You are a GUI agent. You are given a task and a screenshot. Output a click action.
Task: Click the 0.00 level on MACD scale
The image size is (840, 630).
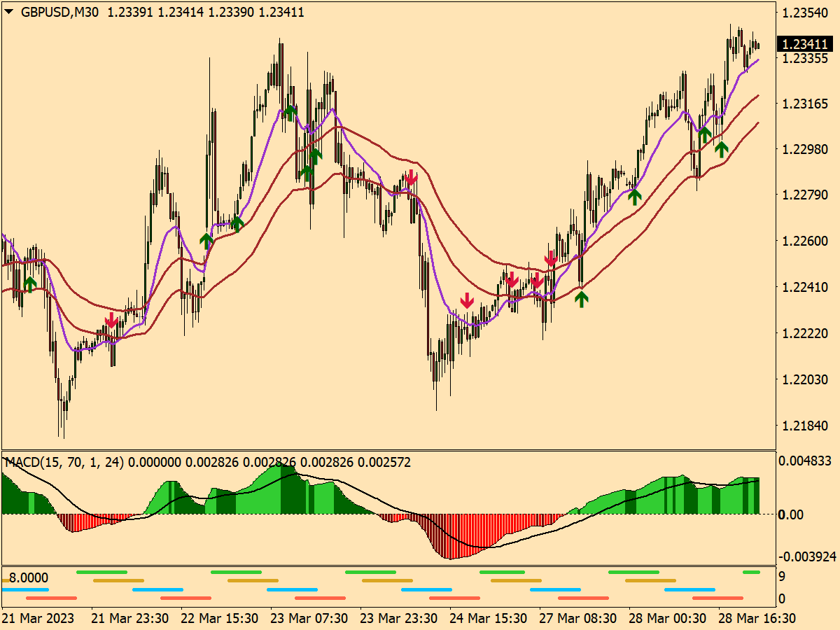pyautogui.click(x=792, y=514)
